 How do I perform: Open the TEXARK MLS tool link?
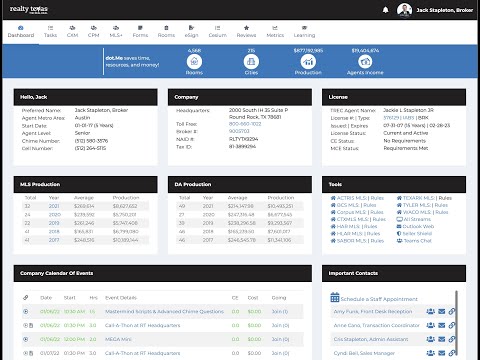(415, 198)
